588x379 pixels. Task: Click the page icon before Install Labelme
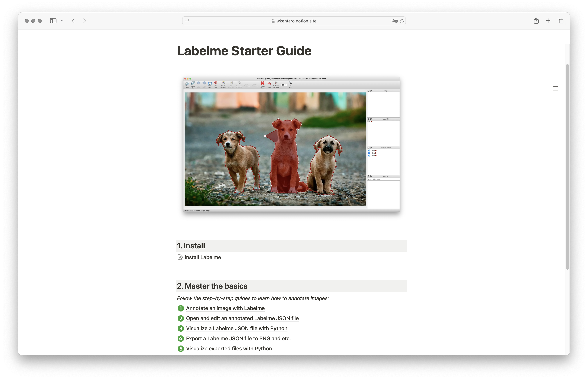coord(180,257)
